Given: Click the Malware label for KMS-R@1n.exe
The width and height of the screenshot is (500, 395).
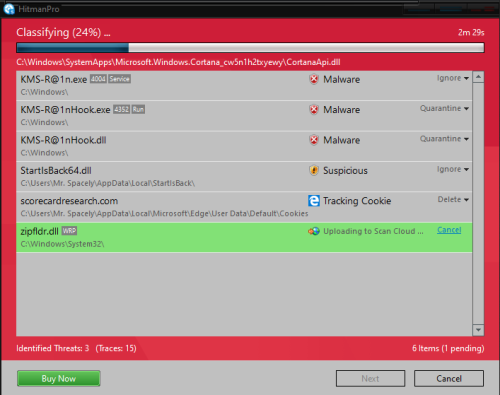Looking at the screenshot, I should tap(342, 79).
